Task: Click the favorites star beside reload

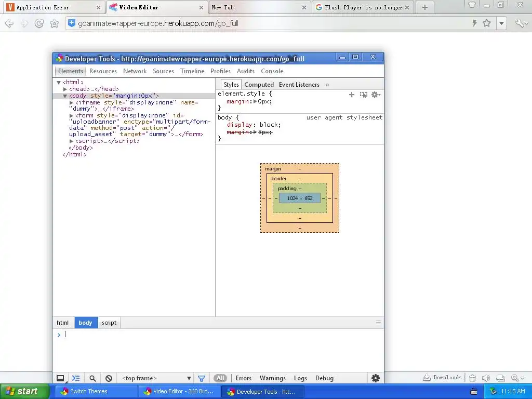Action: click(54, 23)
